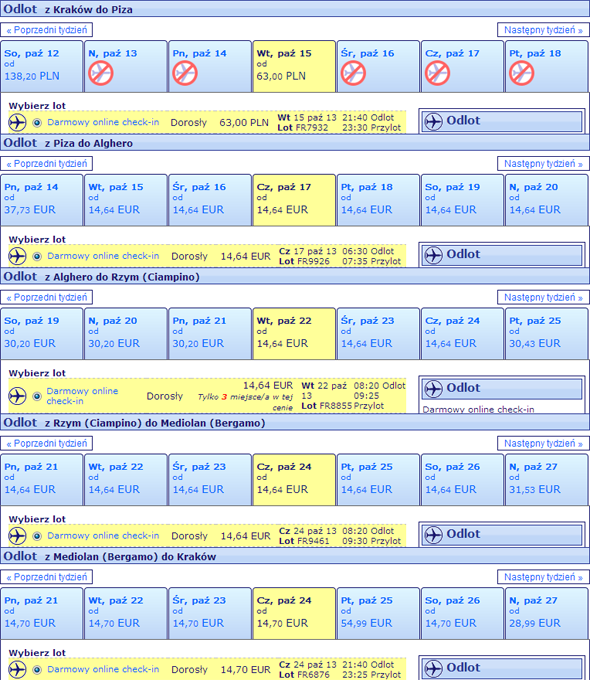Click plane icon beside flight FR6876 row
Screen dimensions: 590x680
[x=17, y=670]
